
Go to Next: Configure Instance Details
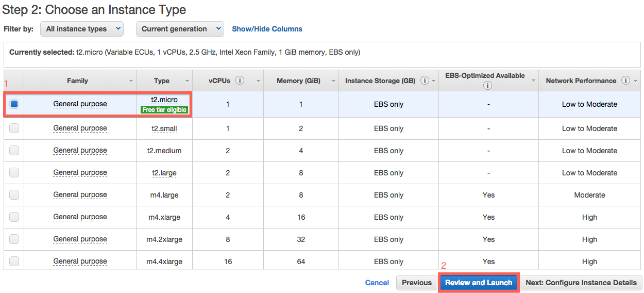581,283
